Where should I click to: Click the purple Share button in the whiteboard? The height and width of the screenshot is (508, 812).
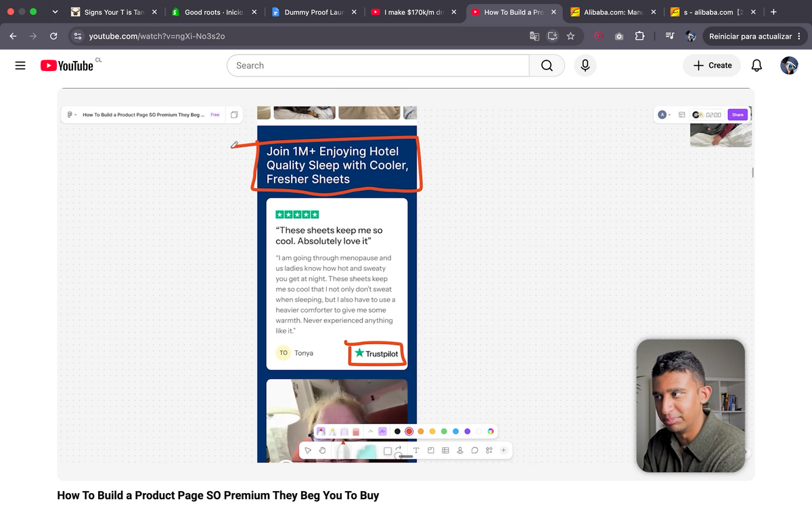tap(738, 114)
